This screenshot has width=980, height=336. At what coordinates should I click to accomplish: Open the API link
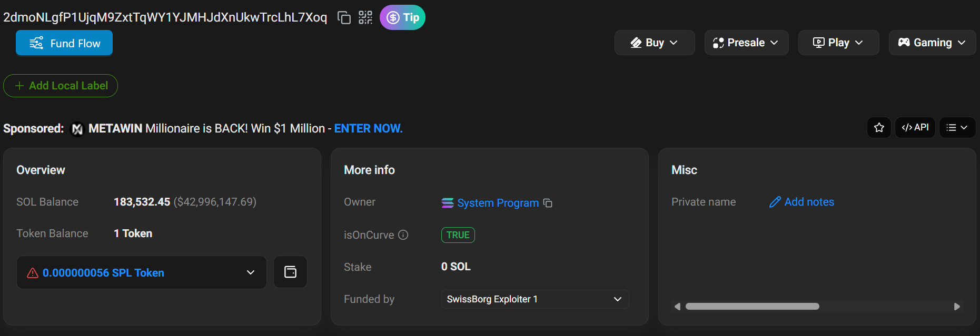pyautogui.click(x=915, y=128)
